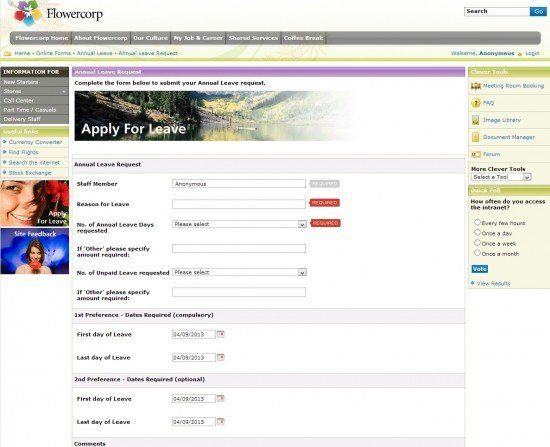Image resolution: width=550 pixels, height=447 pixels.
Task: Open Document Manager link
Action: (x=509, y=137)
